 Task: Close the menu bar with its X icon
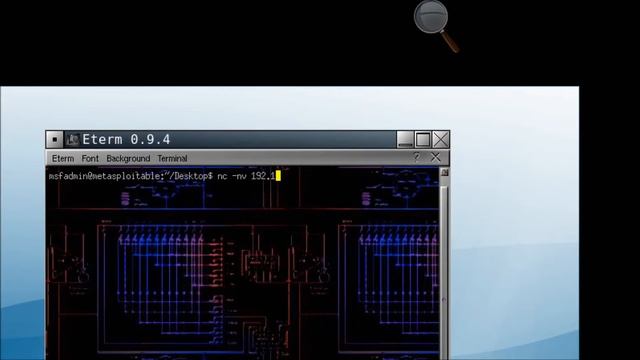[x=436, y=157]
